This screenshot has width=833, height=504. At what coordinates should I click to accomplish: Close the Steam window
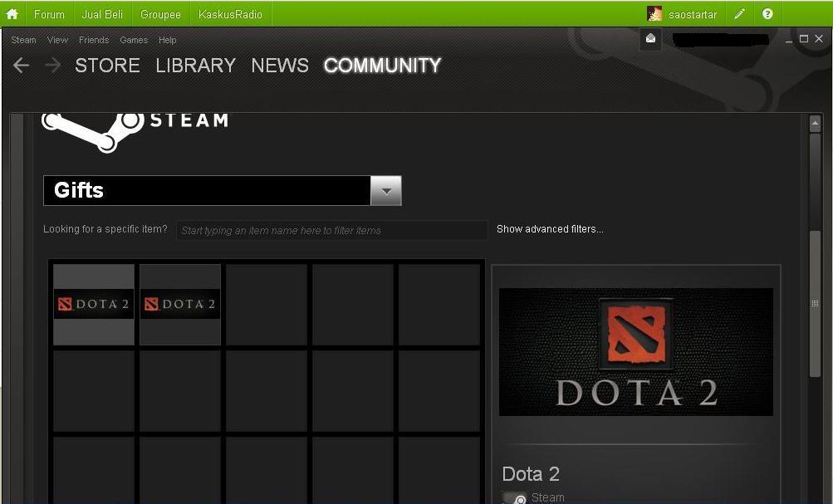[819, 39]
